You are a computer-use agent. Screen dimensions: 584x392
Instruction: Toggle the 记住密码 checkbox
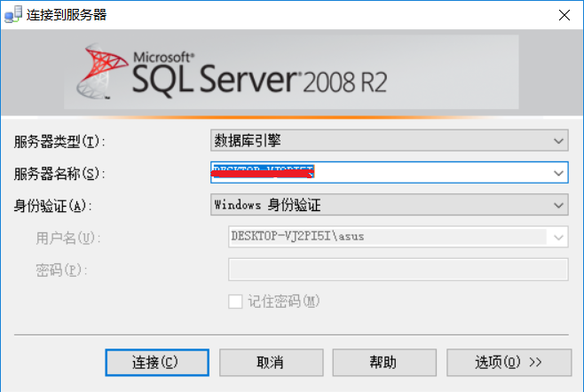coord(235,302)
